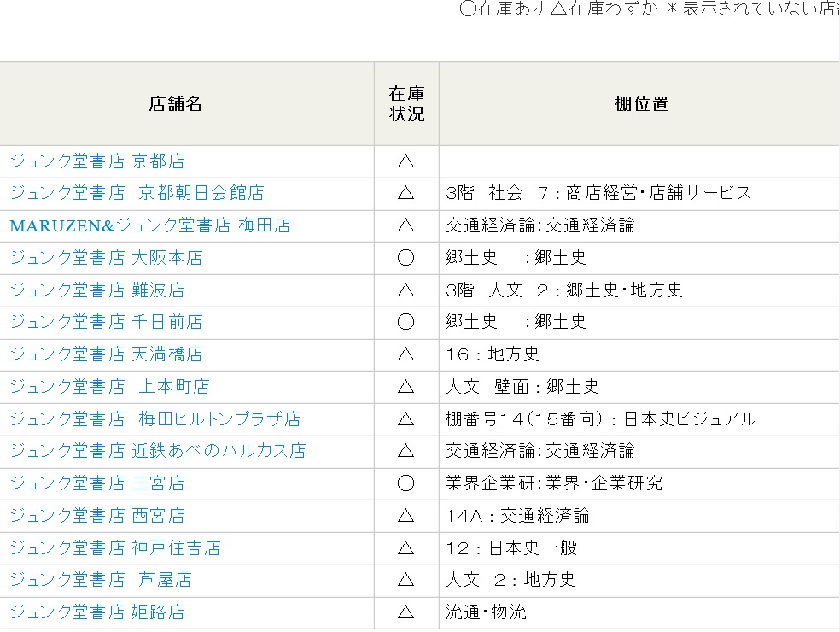Click the triangle stock icon for 芦屋店
The height and width of the screenshot is (632, 840).
click(x=406, y=579)
